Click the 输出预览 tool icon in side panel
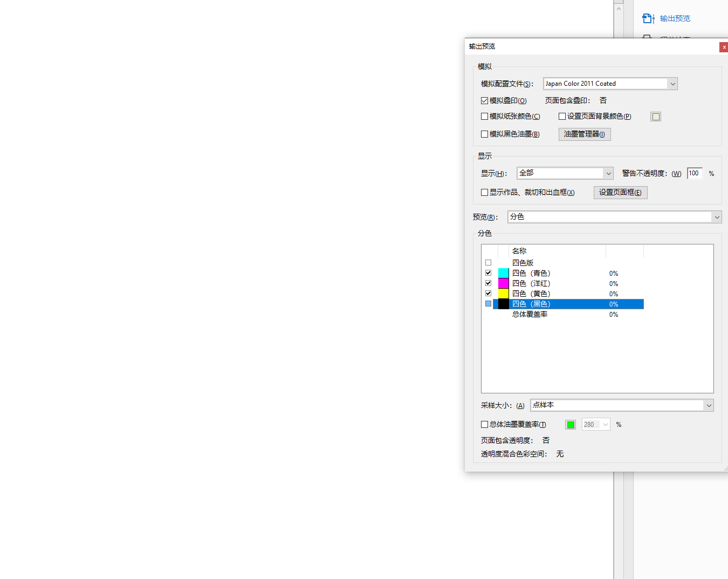 [x=648, y=18]
